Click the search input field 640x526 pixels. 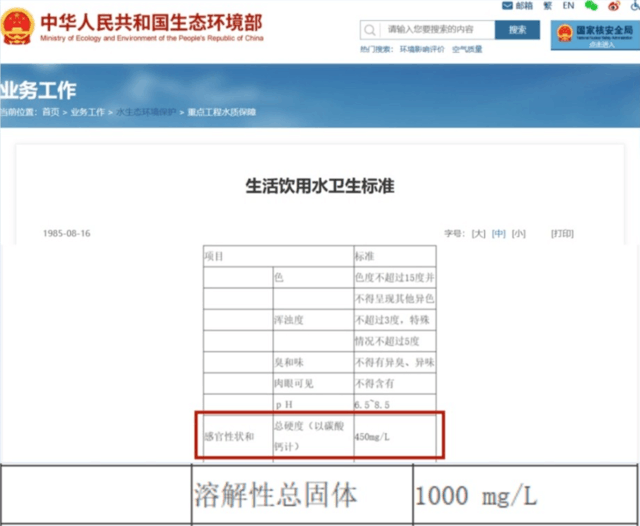[x=437, y=30]
